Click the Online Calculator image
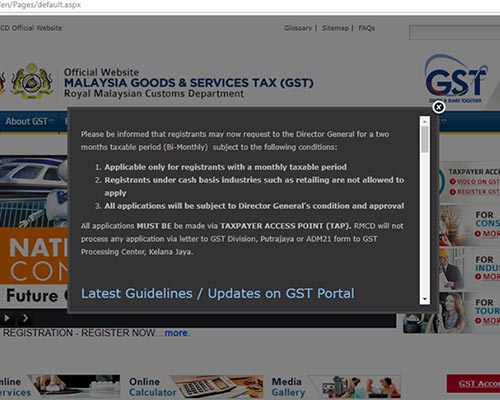The width and height of the screenshot is (500, 400). [217, 387]
